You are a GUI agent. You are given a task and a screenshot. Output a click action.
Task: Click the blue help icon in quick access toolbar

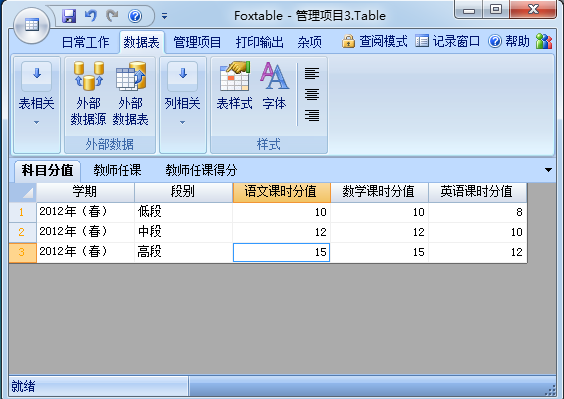point(135,16)
